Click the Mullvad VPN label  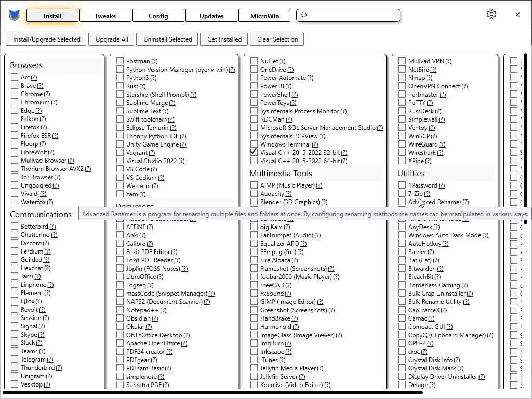pos(426,61)
